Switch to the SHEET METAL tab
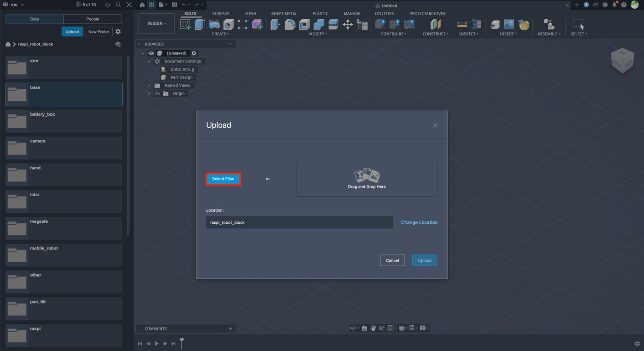Screen dimensions: 644x351 click(284, 14)
